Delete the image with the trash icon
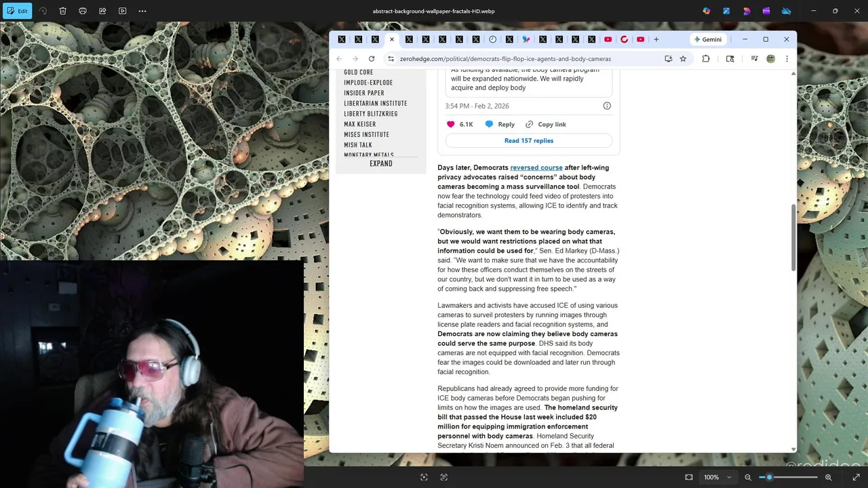Screen dimensions: 868x488 coord(63,11)
